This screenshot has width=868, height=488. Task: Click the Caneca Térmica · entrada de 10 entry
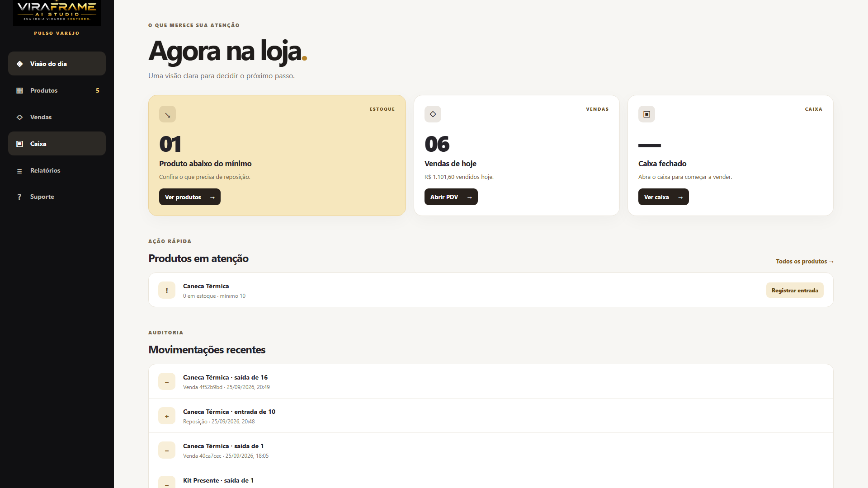tap(229, 412)
